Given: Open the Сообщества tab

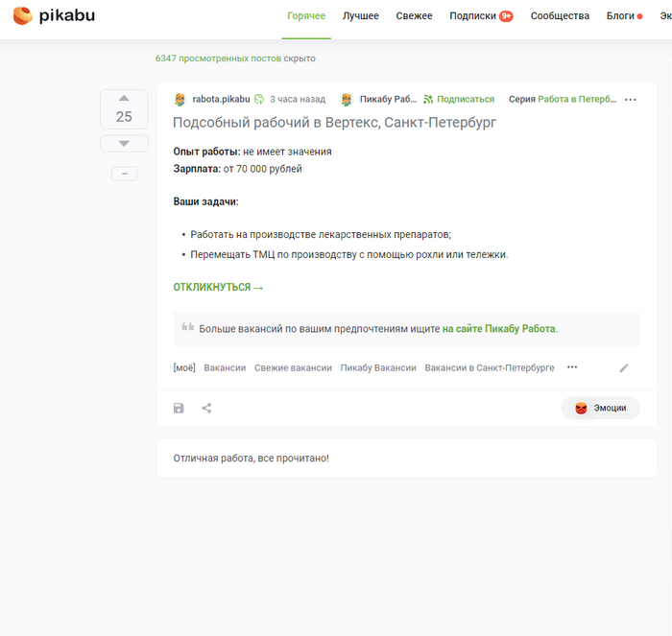Looking at the screenshot, I should 560,16.
